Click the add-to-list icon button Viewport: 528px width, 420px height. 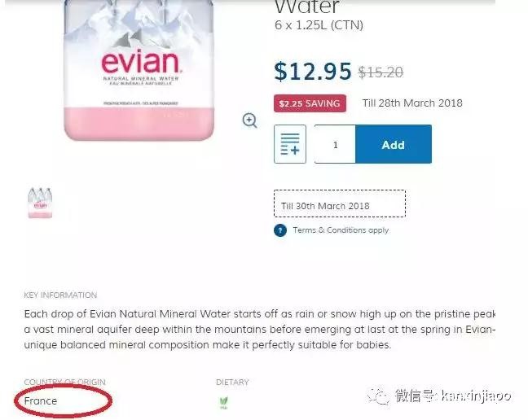(290, 144)
